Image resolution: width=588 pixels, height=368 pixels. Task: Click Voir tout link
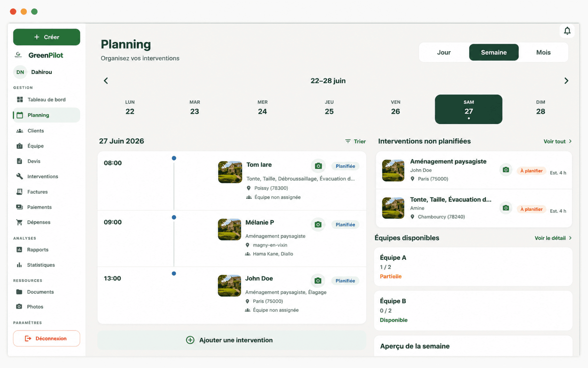click(x=554, y=141)
